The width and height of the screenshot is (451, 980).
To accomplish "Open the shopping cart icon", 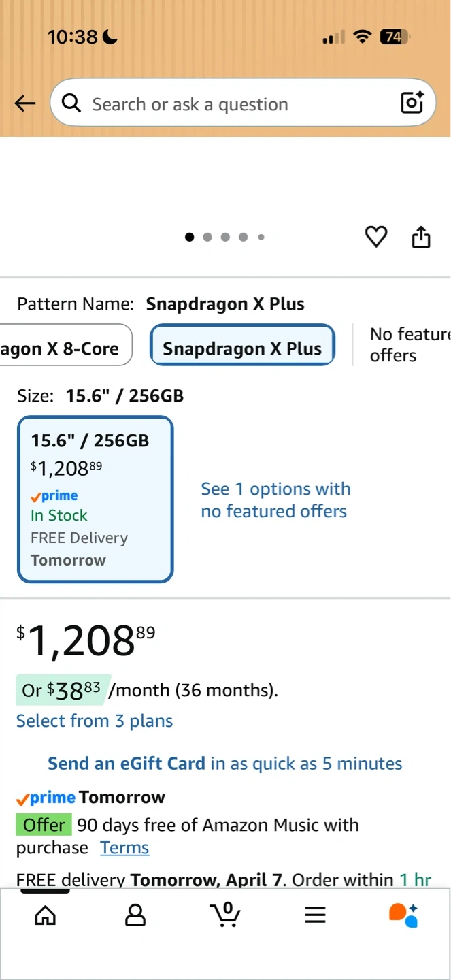I will [x=225, y=914].
